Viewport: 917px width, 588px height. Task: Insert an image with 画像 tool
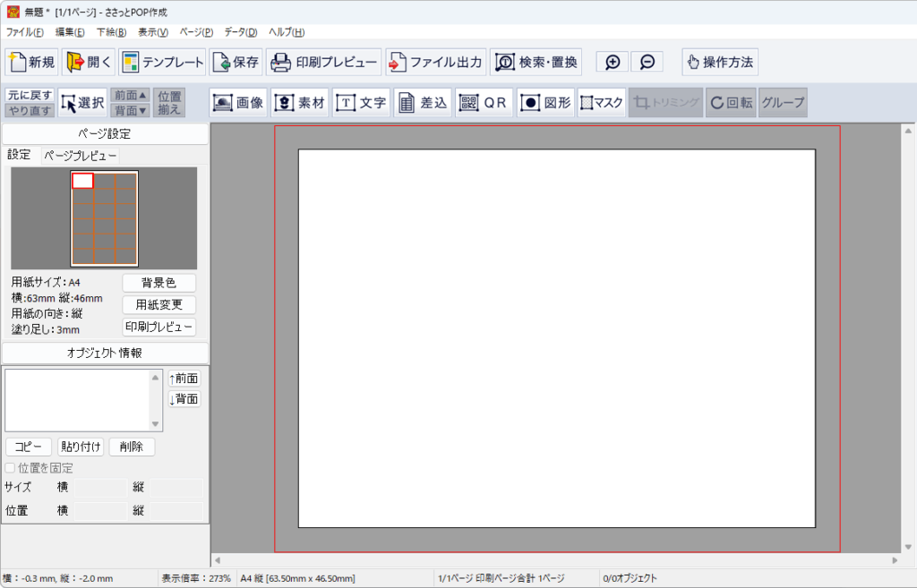pyautogui.click(x=238, y=103)
